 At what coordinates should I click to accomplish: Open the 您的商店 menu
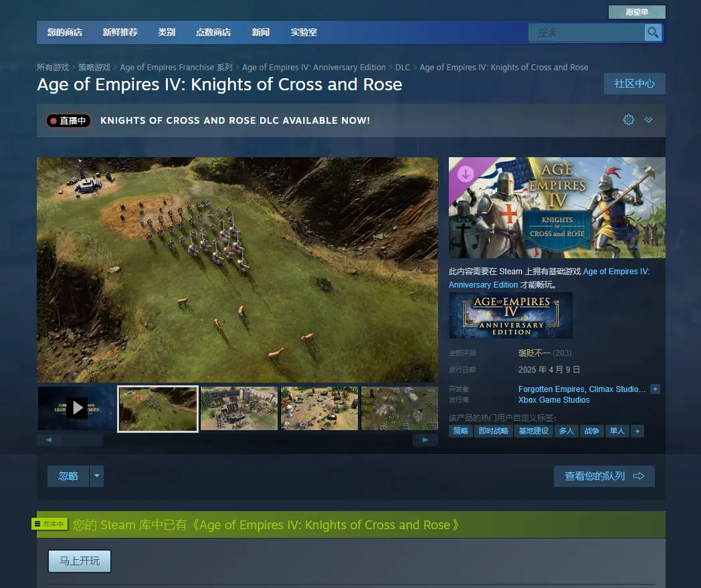(x=65, y=32)
